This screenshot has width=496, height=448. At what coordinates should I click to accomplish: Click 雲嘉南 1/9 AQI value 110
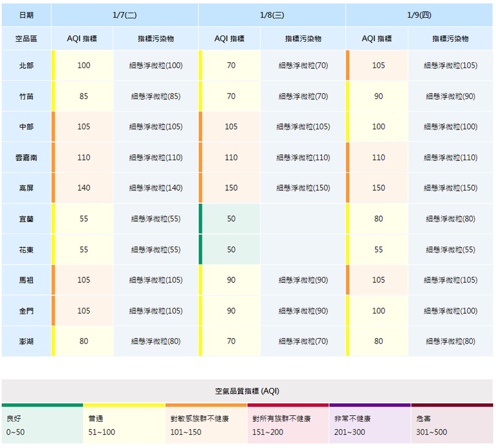(x=378, y=158)
